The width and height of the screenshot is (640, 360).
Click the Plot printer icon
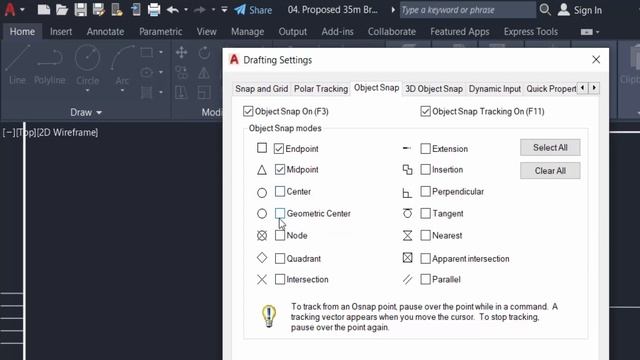(x=154, y=9)
